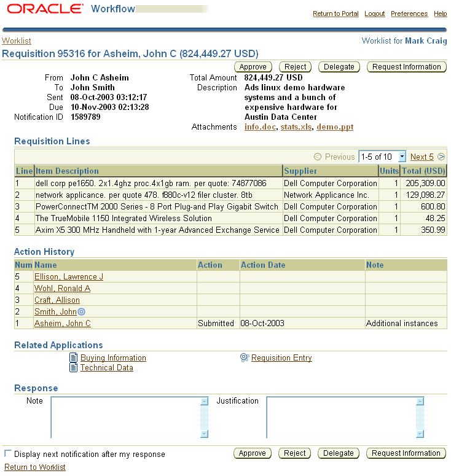451x476 pixels.
Task: Click the Next 5 link
Action: coord(422,157)
